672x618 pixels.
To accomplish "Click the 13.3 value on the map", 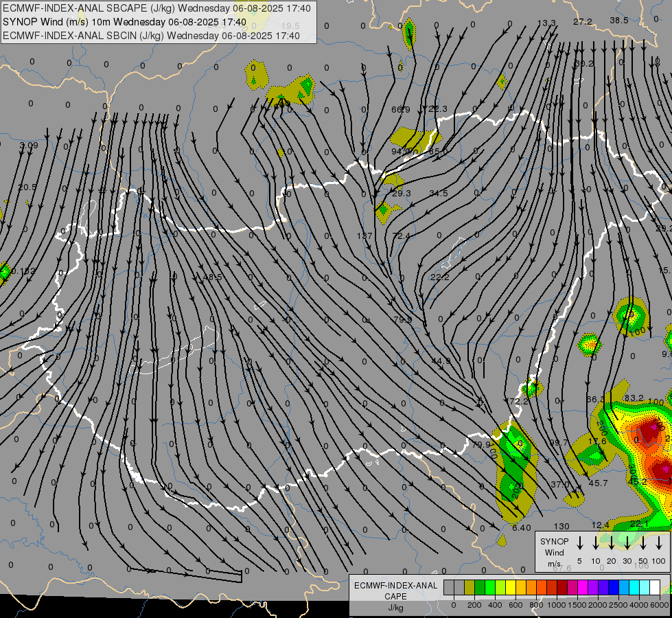I will [546, 23].
